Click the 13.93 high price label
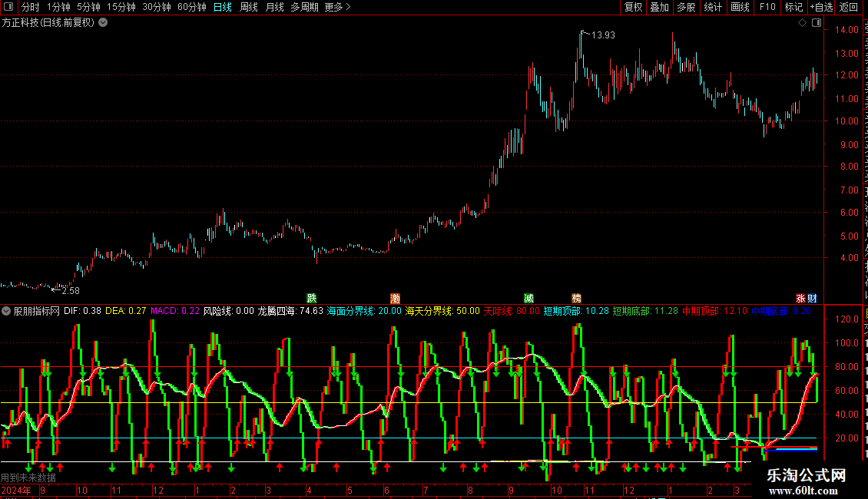 pyautogui.click(x=604, y=35)
